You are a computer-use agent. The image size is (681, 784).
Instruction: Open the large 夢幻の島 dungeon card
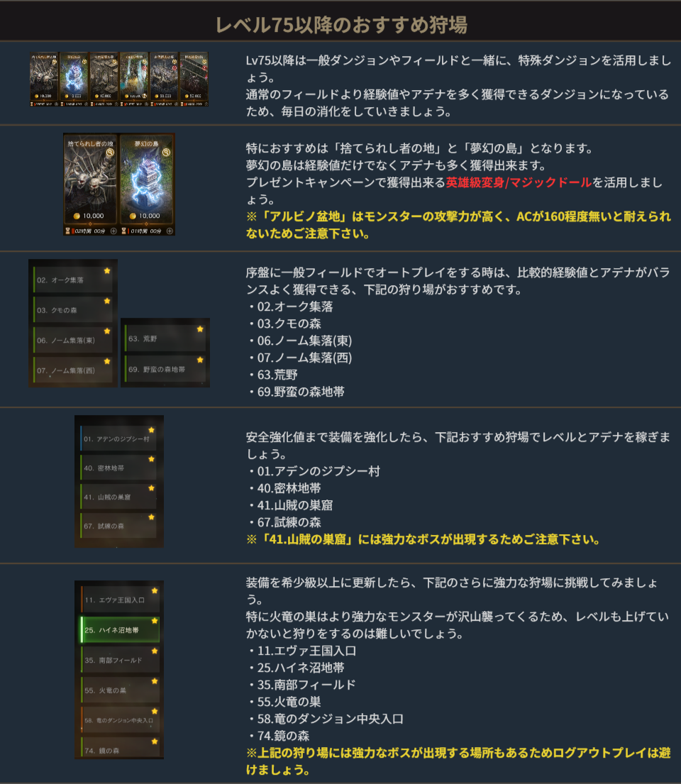click(147, 180)
